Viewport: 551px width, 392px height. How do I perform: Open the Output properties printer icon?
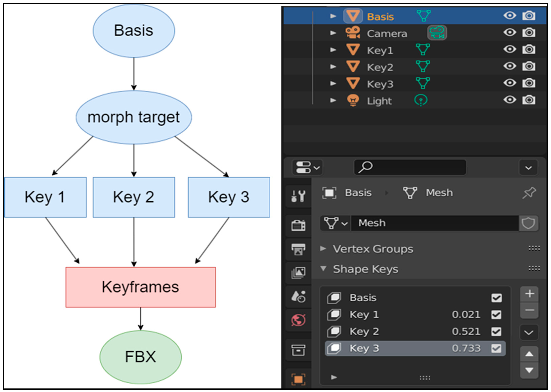point(298,249)
